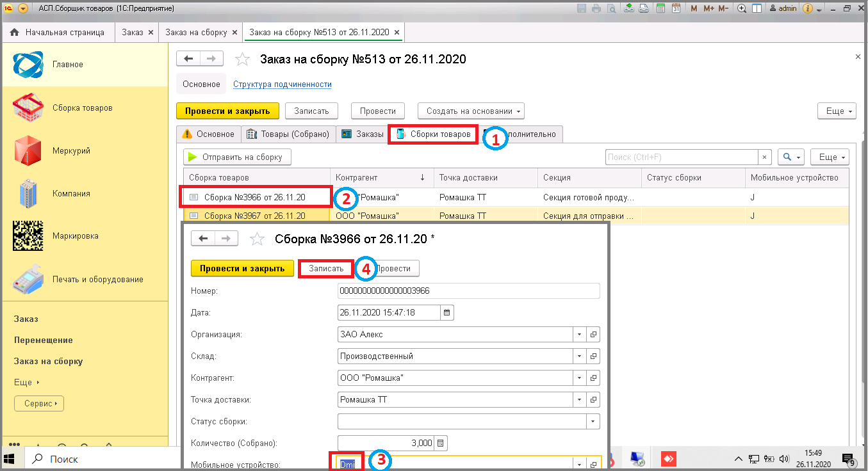868x471 pixels.
Task: Open the date picker calendar for Дата
Action: 447,313
